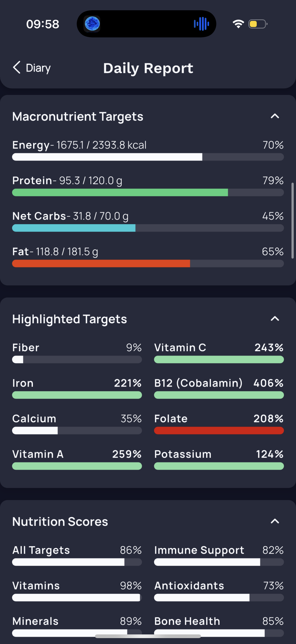
Task: Tap the battery indicator icon
Action: pos(258,24)
